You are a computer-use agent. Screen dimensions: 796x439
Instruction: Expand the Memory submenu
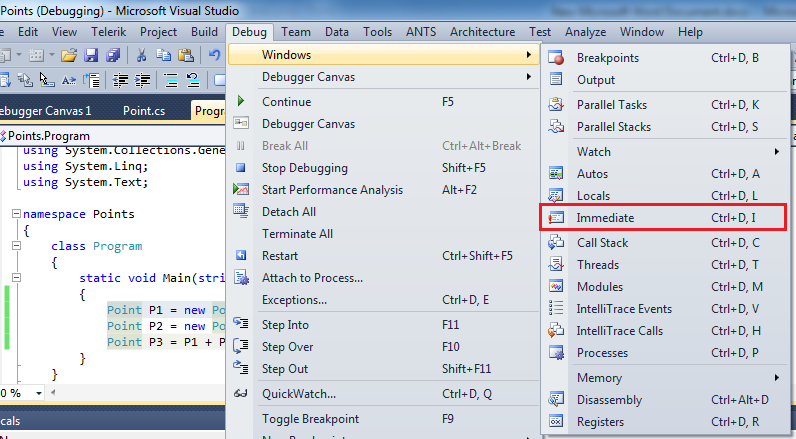(x=665, y=378)
